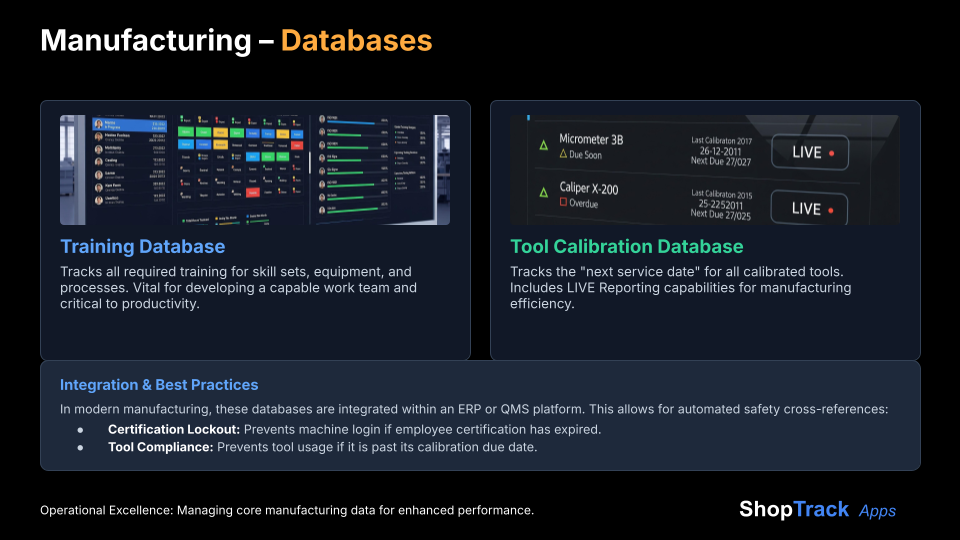Click the Overdue status text

pyautogui.click(x=583, y=203)
